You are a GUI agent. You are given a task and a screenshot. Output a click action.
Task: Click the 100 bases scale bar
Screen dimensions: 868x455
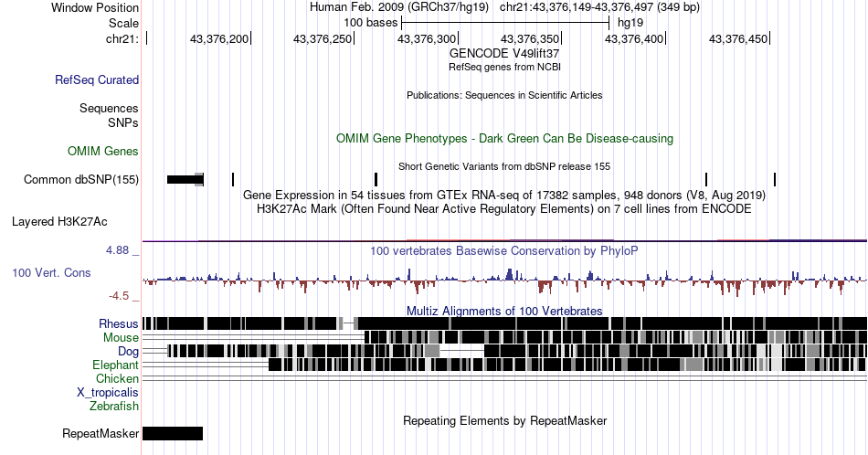tap(505, 23)
